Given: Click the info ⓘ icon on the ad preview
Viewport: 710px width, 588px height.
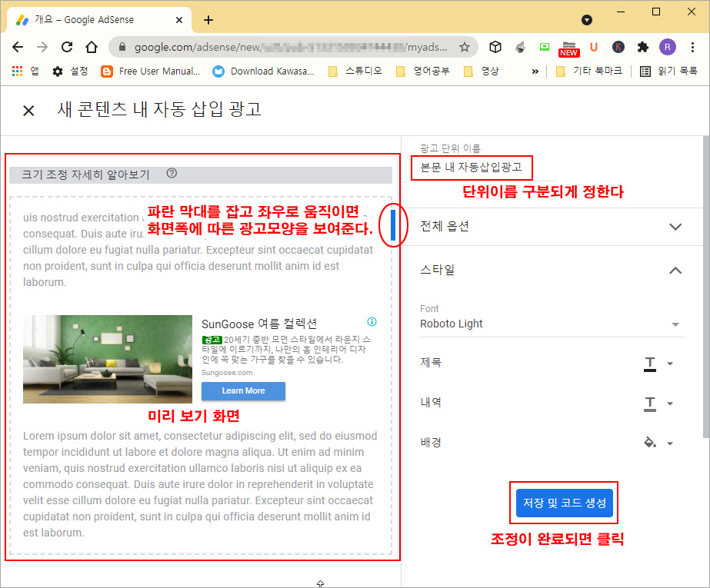Looking at the screenshot, I should point(372,322).
